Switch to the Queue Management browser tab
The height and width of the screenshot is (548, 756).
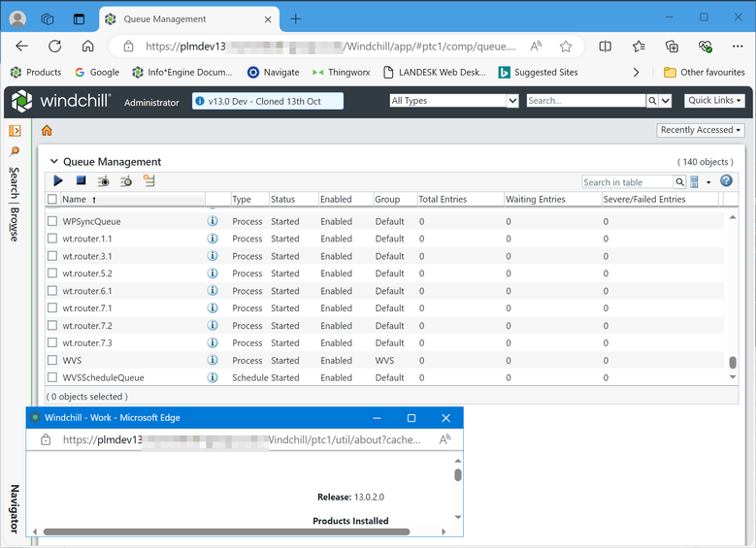(181, 18)
